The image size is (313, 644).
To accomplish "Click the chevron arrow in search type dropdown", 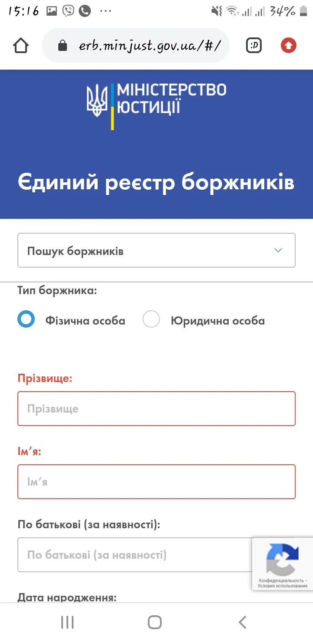I will 278,250.
